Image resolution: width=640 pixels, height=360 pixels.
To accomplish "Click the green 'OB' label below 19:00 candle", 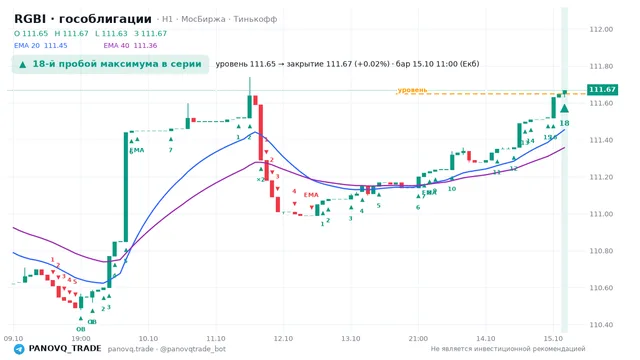I will pyautogui.click(x=81, y=329).
